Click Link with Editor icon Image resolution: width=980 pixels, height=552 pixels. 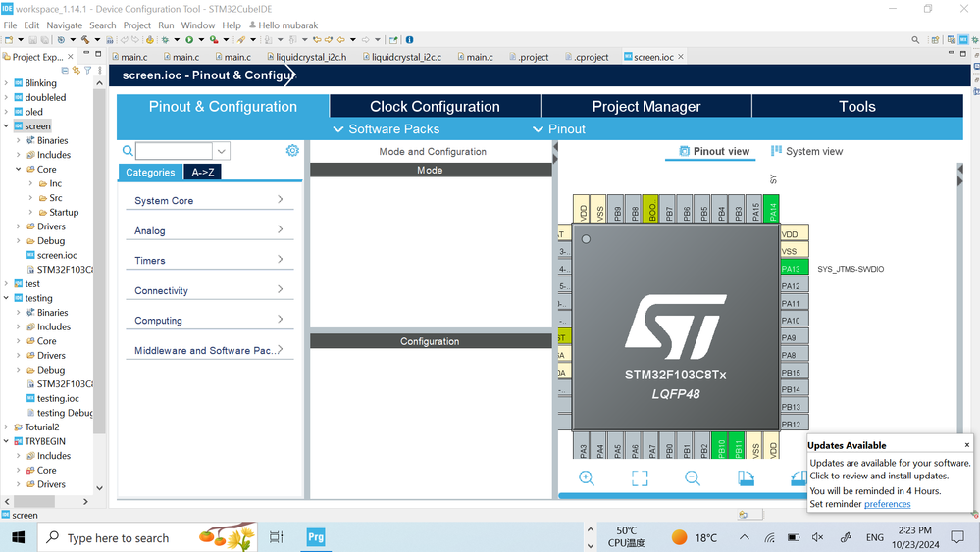(x=77, y=70)
